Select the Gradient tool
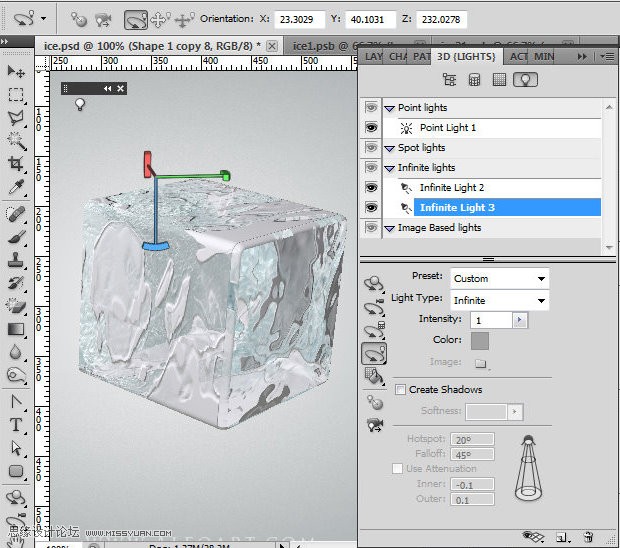 click(16, 329)
